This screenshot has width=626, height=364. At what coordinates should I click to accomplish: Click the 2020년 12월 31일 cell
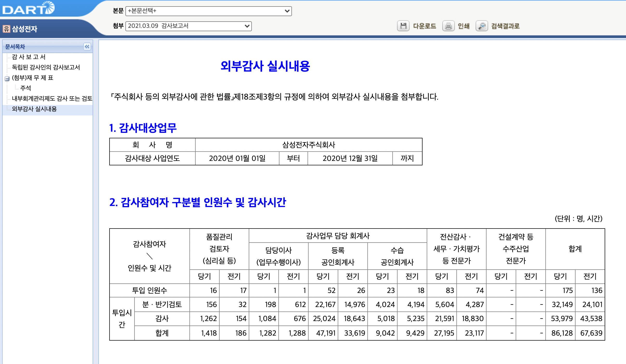[x=350, y=158]
